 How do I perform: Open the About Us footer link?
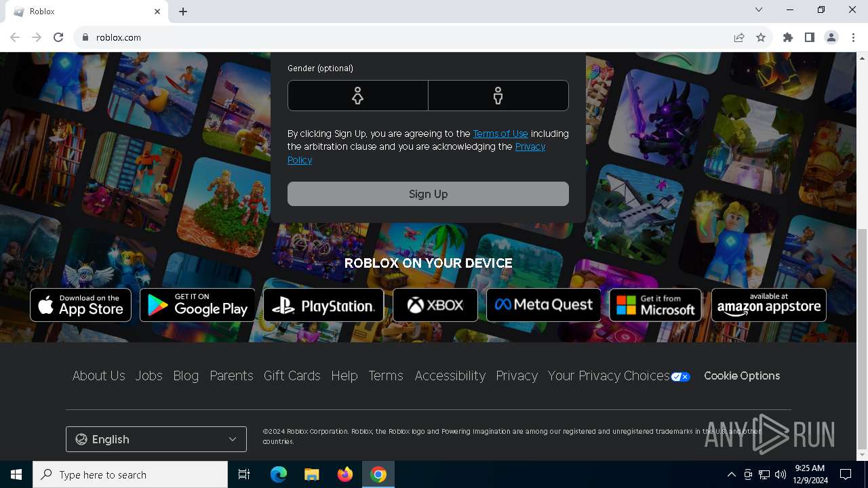click(x=99, y=375)
